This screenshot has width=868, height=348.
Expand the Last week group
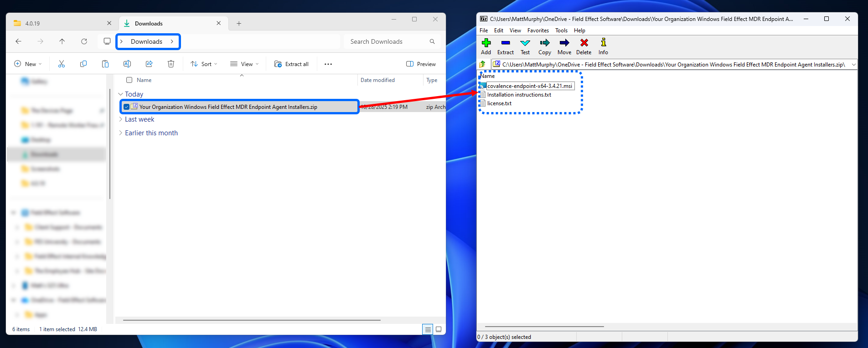point(120,119)
